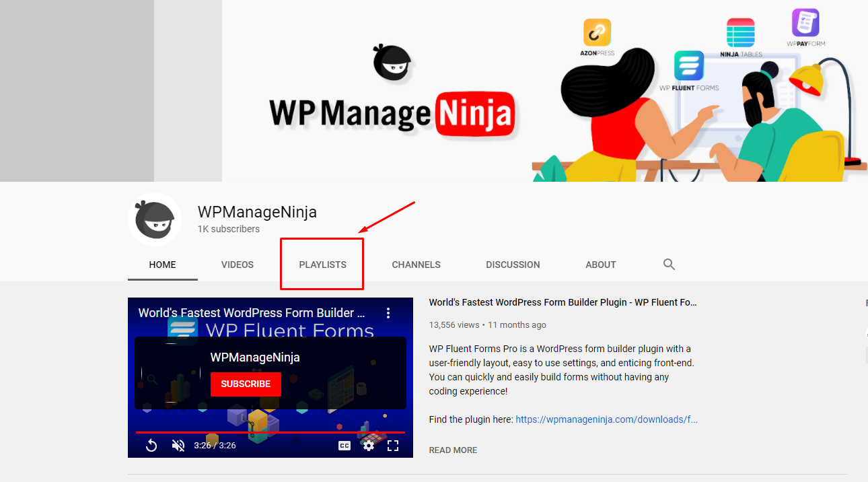Open the video player three-dot menu
Viewport: 868px width, 482px height.
388,313
